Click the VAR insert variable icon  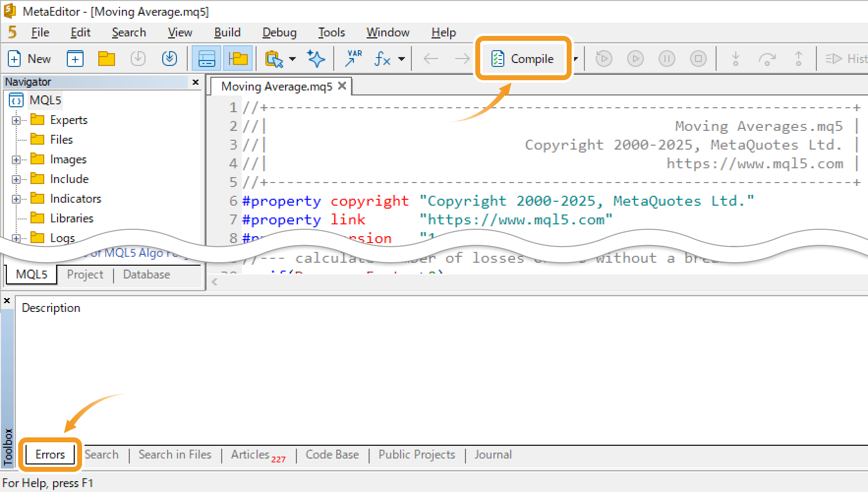click(353, 58)
